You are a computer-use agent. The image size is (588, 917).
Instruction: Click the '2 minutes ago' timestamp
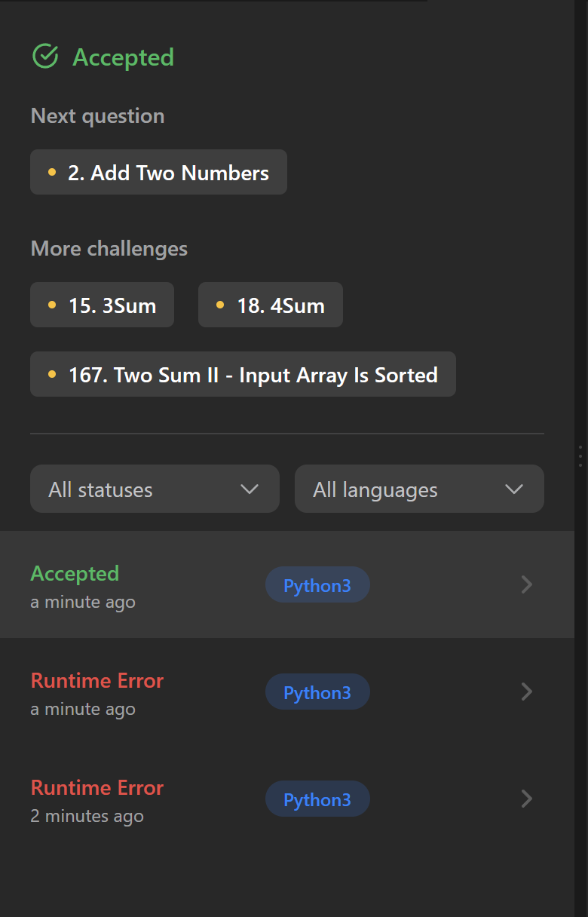[x=87, y=816]
